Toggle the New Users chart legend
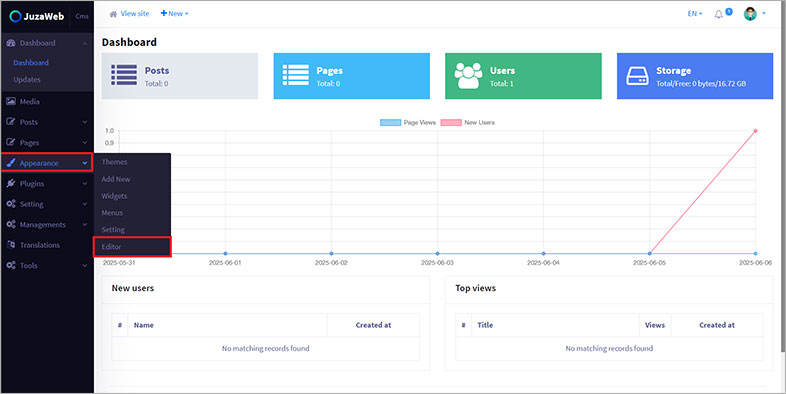786x394 pixels. [468, 122]
